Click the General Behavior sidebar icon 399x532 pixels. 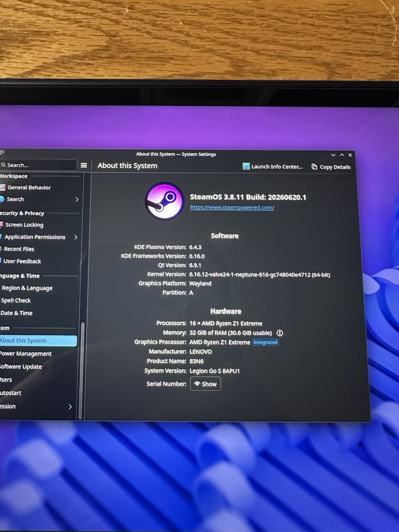pos(2,187)
